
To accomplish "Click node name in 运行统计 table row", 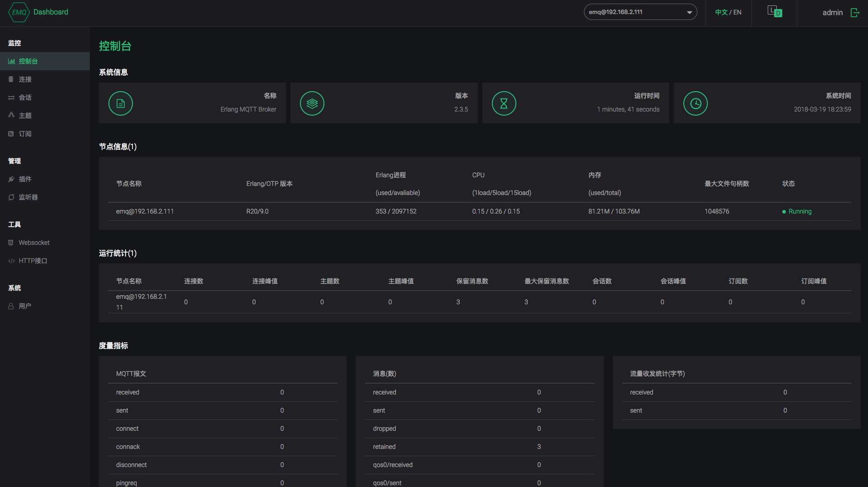I will pyautogui.click(x=142, y=302).
